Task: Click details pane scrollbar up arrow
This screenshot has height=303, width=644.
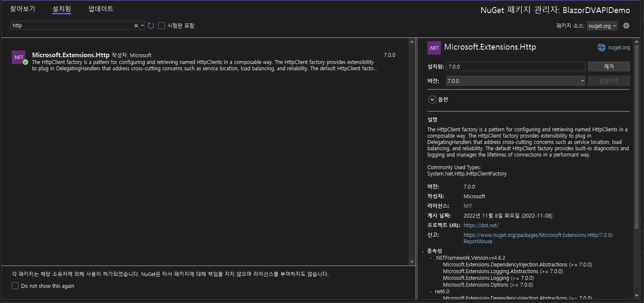Action: [636, 41]
